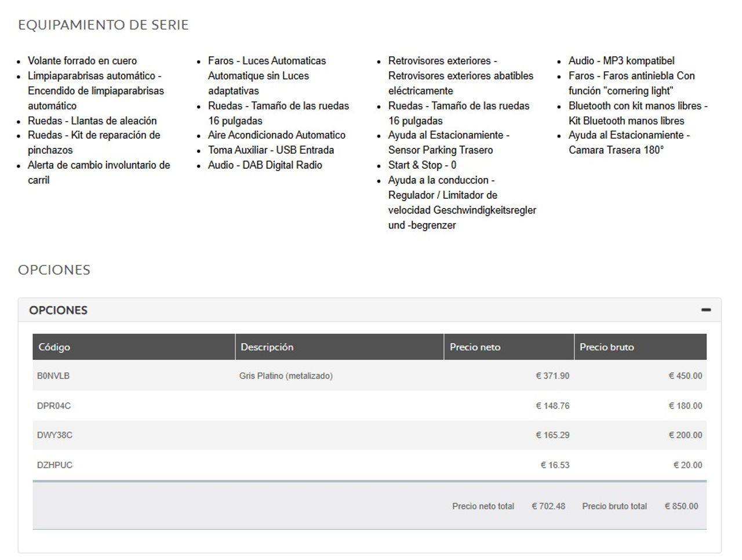
Task: Click the Start & Stop - 0 item
Action: pyautogui.click(x=422, y=165)
